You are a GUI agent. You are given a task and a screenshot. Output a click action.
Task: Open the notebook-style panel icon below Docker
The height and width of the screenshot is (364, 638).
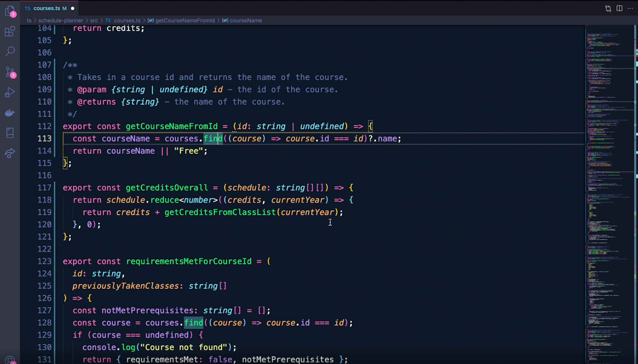10,133
